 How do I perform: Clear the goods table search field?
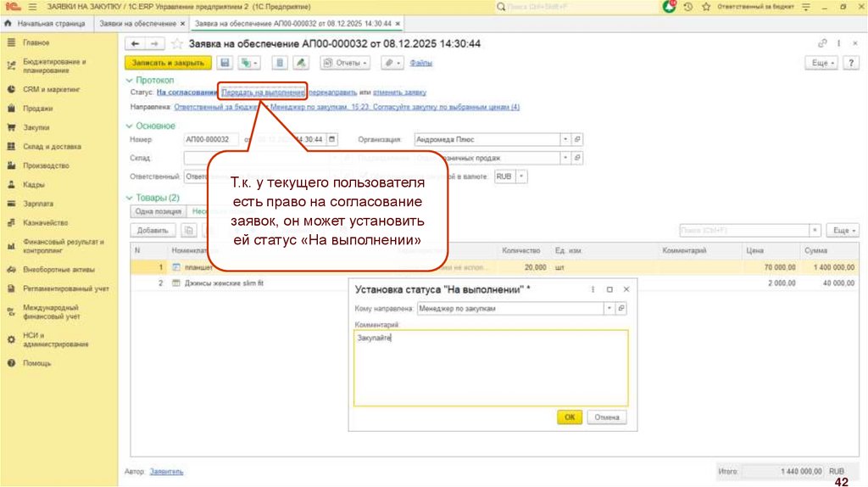[815, 230]
